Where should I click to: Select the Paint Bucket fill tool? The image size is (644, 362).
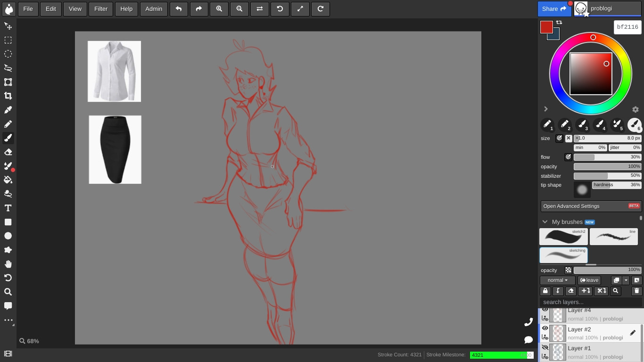pyautogui.click(x=8, y=180)
